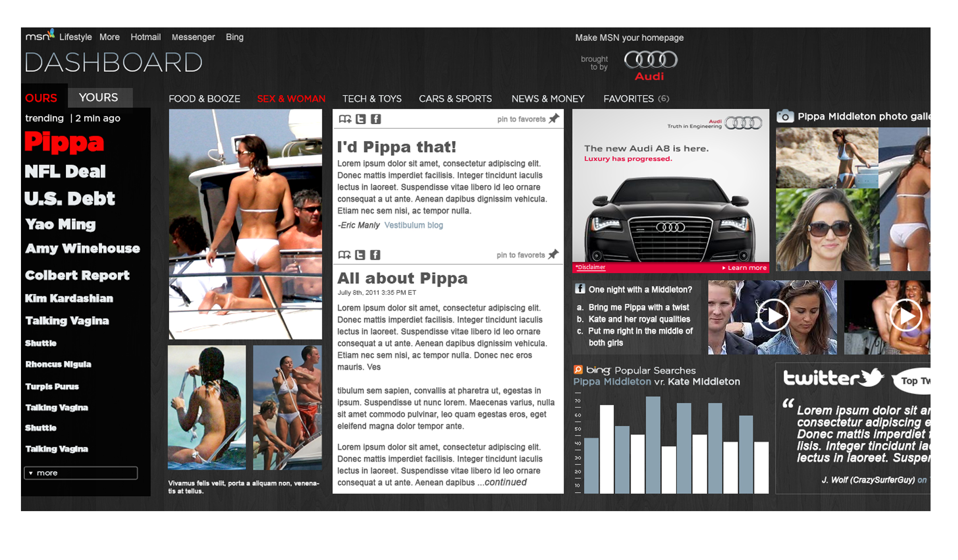The image size is (958, 560).
Task: Open the "I'd Pippa that!" article headline
Action: point(397,147)
